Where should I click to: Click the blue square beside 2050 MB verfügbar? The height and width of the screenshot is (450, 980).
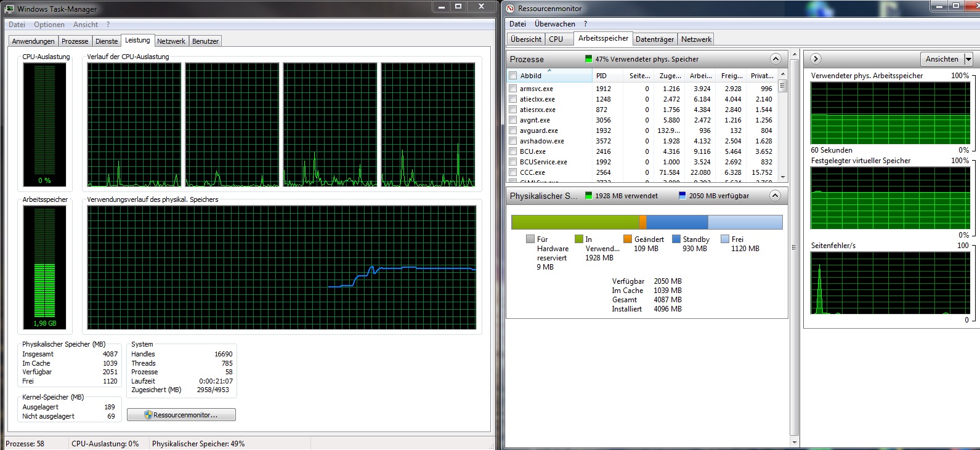tap(682, 196)
